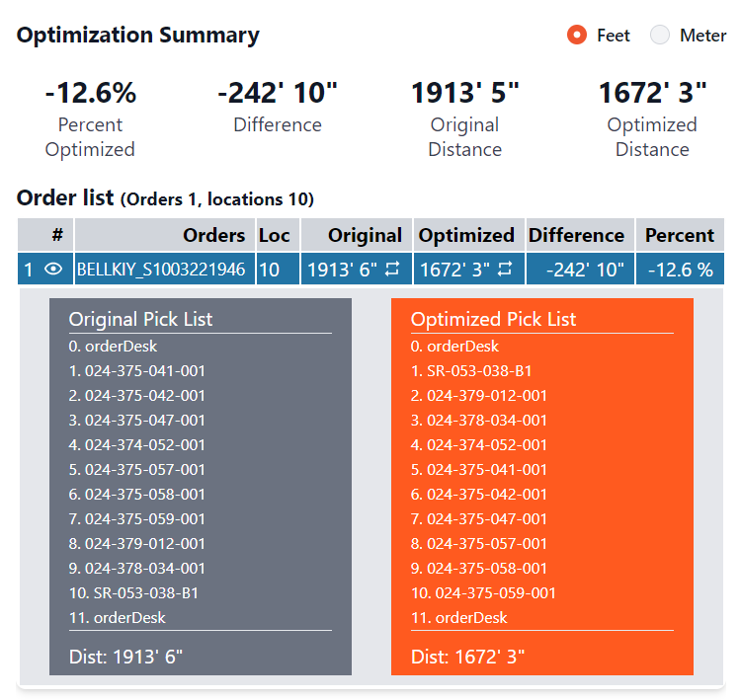Click the gray Original Pick List panel title
This screenshot has width=740, height=700.
point(140,319)
